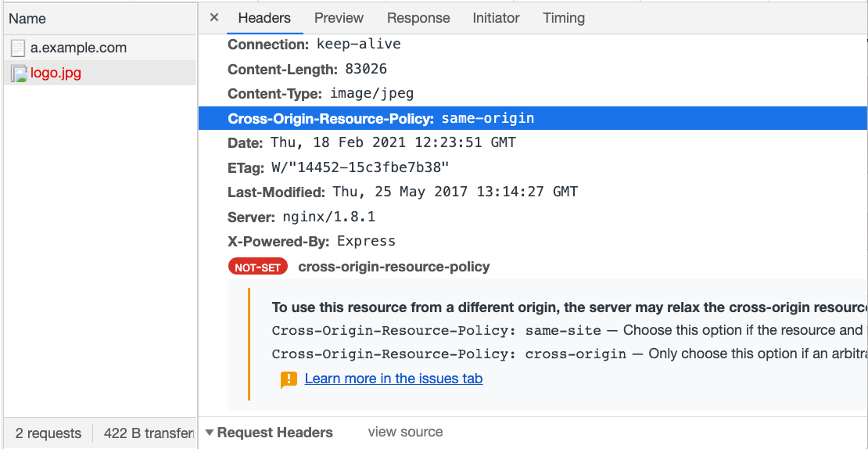868x449 pixels.
Task: Click the Content-Type header row
Action: [533, 94]
